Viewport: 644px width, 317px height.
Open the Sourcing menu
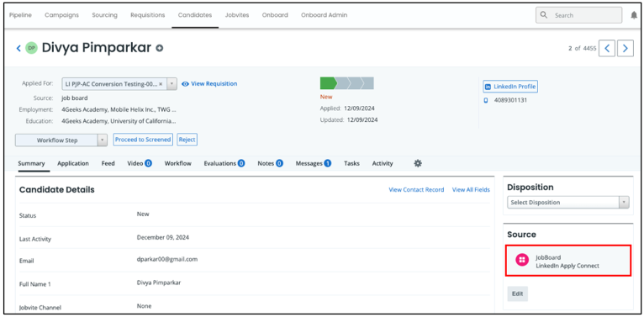(x=104, y=15)
